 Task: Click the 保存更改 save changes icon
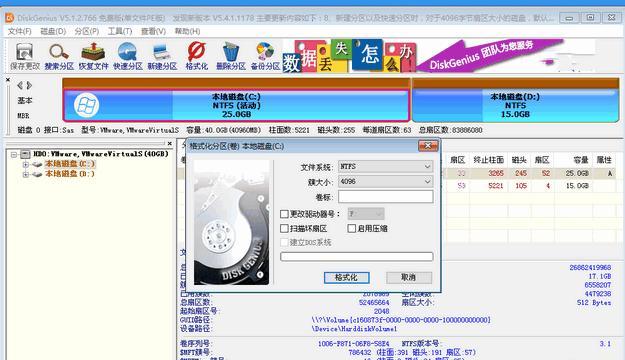pyautogui.click(x=25, y=56)
